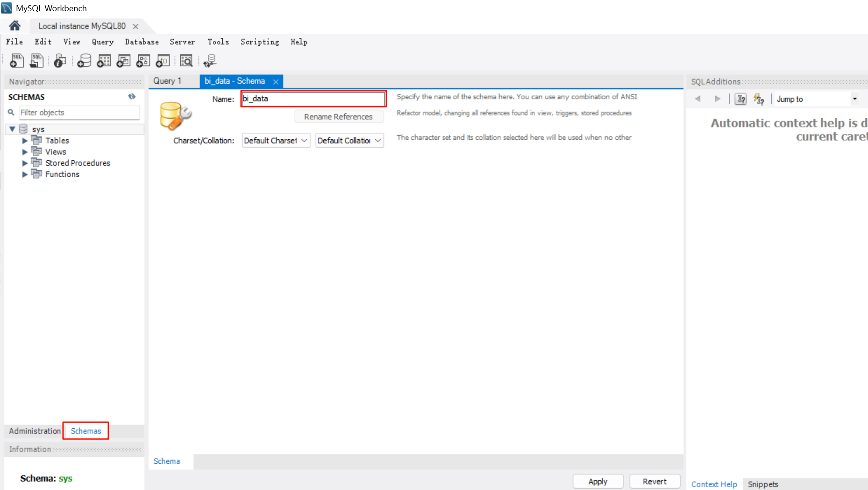This screenshot has height=490, width=868.
Task: Switch to the Query 1 tab
Action: 167,81
